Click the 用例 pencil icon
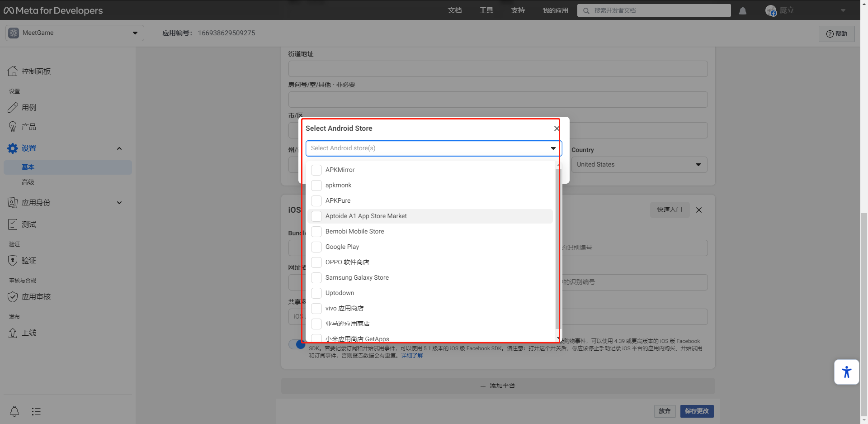The height and width of the screenshot is (424, 868). point(13,107)
